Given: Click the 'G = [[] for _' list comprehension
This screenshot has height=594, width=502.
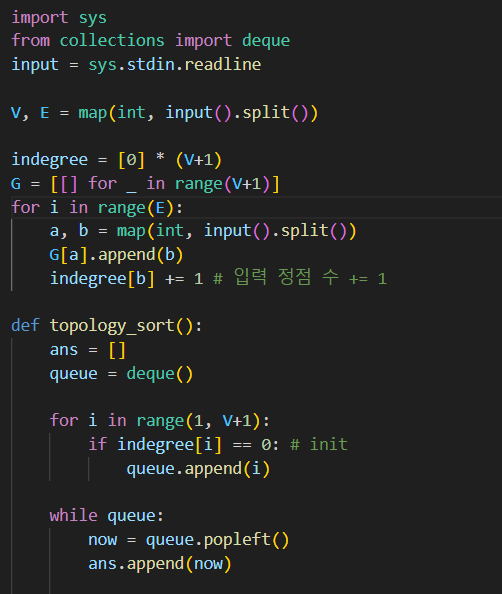Looking at the screenshot, I should tap(145, 184).
